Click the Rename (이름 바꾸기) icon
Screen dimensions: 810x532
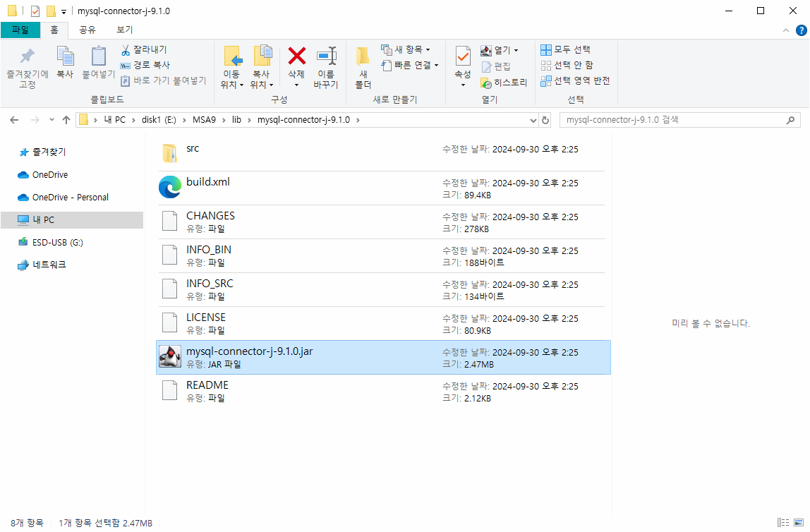(327, 56)
